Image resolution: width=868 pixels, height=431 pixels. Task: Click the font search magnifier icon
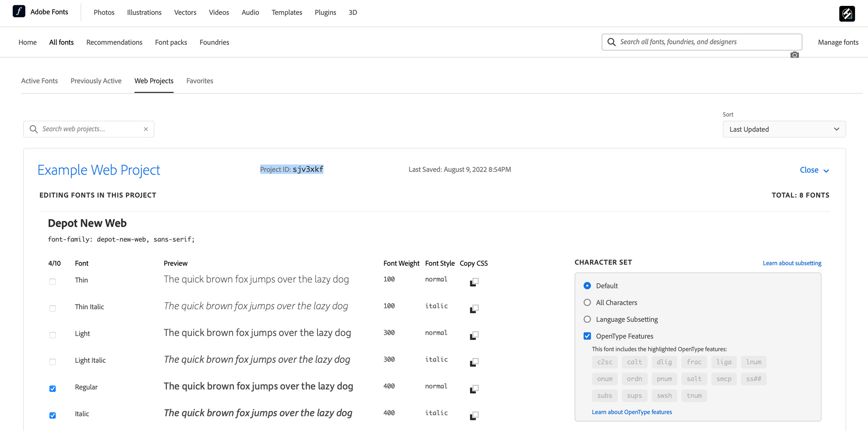[x=612, y=42]
